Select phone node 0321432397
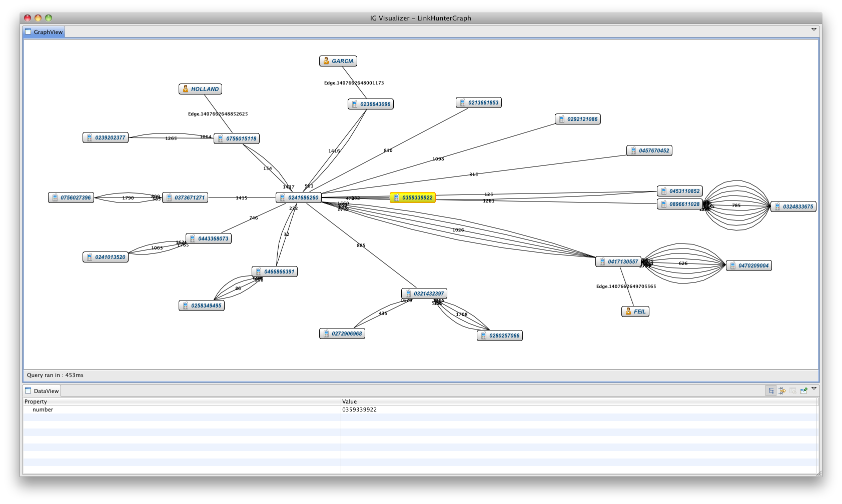 (x=424, y=293)
